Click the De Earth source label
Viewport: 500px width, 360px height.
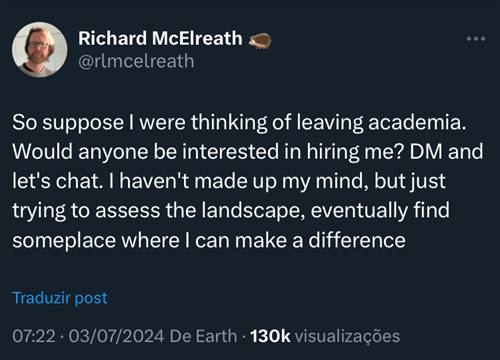point(203,336)
